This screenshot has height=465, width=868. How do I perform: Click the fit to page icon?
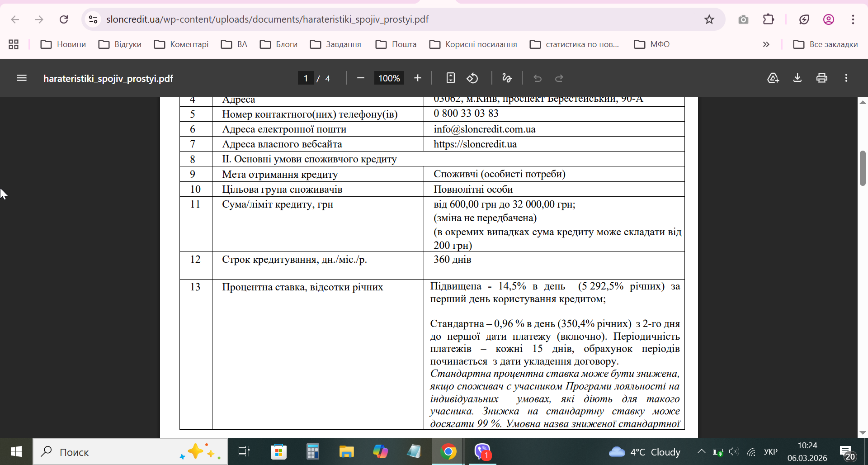pos(450,78)
